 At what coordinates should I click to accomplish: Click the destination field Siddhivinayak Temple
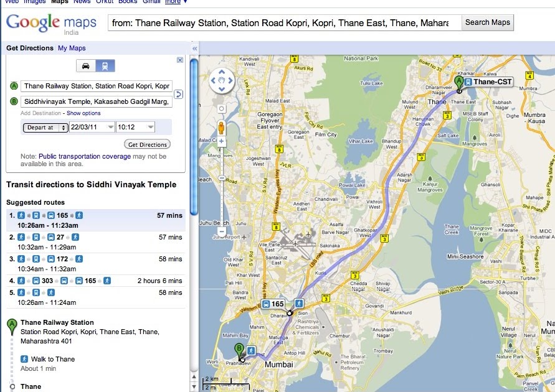(97, 101)
